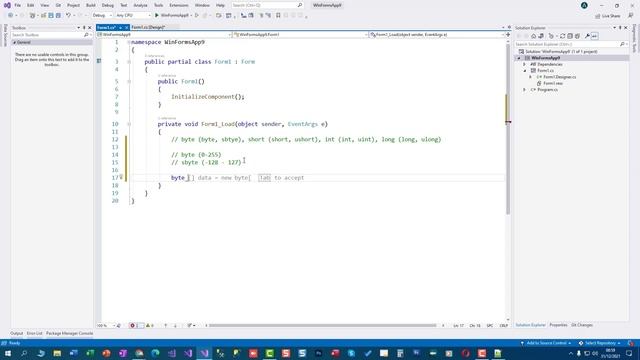Click the Live Share button

[x=608, y=16]
